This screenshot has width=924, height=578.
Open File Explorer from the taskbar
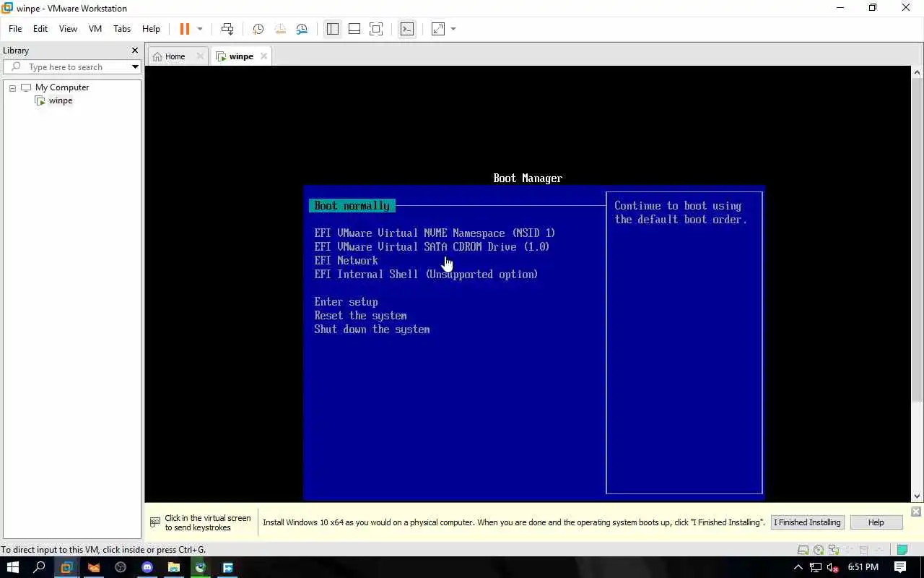point(174,567)
